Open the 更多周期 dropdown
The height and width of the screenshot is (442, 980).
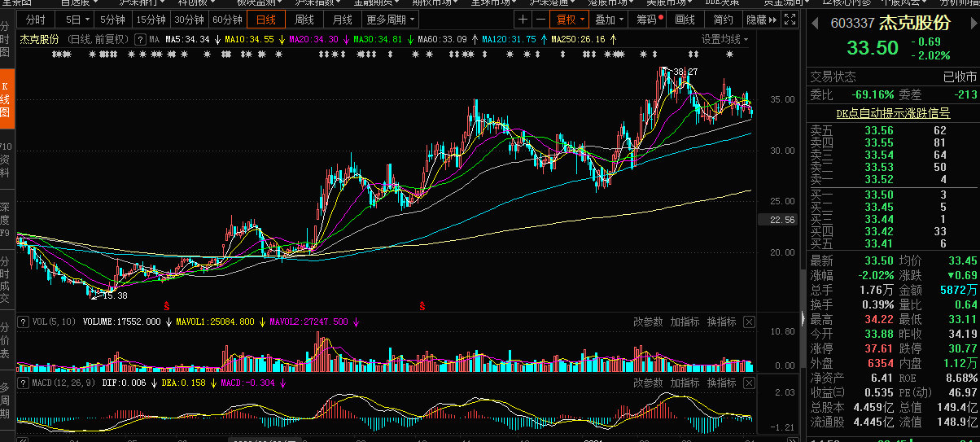point(389,20)
